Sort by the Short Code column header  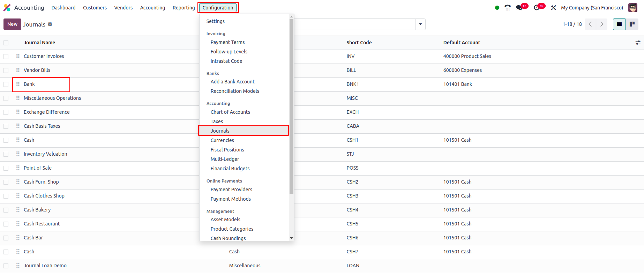coord(359,43)
